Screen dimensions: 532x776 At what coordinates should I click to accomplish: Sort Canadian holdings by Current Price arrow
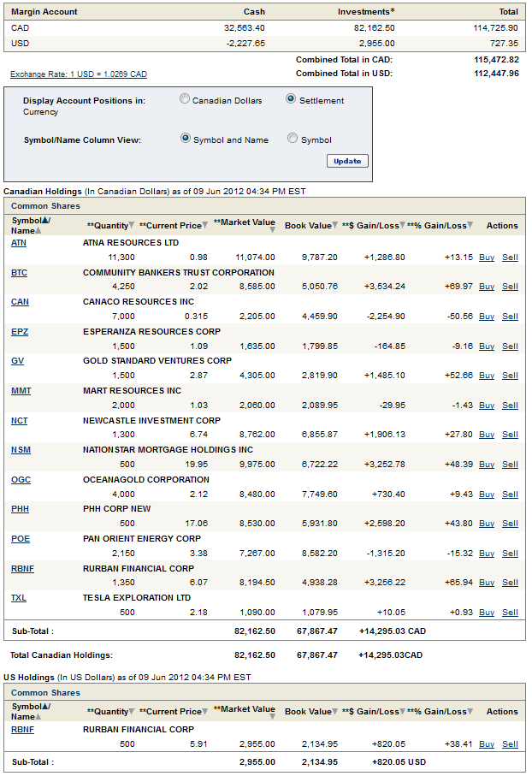[x=205, y=226]
